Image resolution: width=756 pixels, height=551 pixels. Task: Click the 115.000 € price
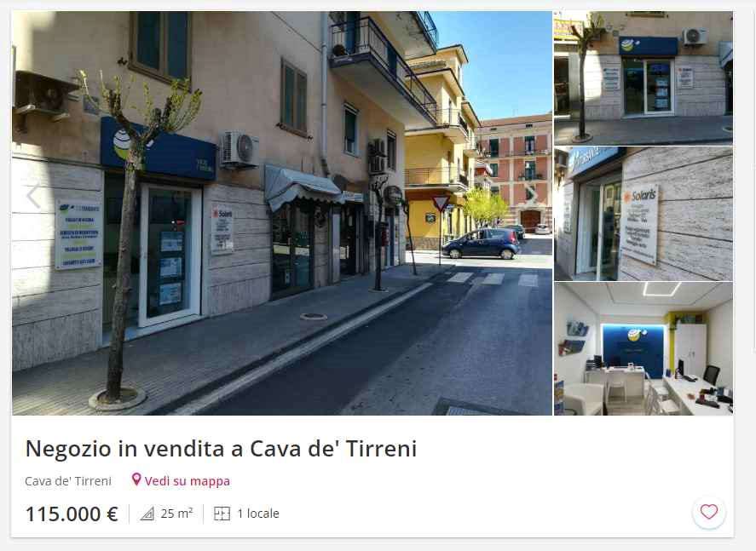coord(72,514)
